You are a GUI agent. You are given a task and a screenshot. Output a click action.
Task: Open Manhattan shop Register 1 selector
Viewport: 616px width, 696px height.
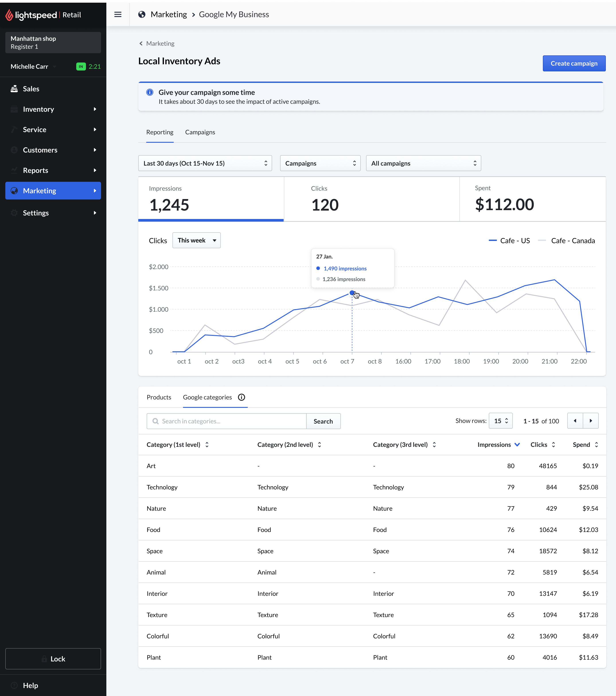click(53, 43)
